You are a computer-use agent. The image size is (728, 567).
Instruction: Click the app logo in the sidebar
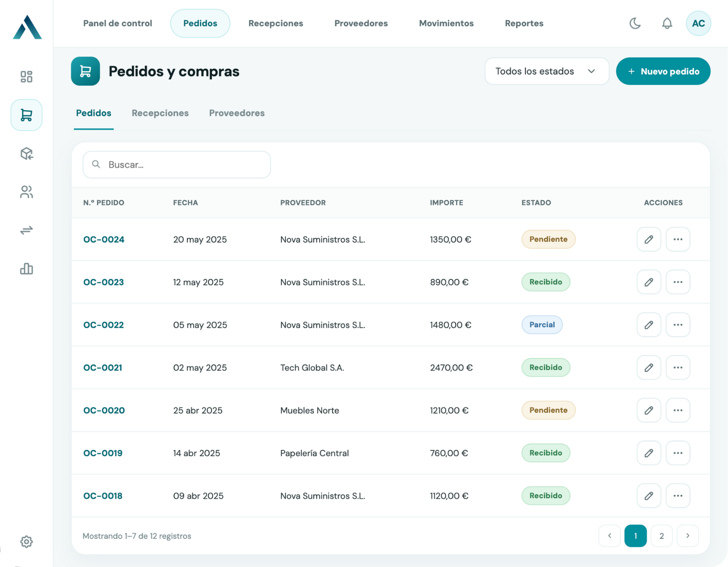pos(27,27)
